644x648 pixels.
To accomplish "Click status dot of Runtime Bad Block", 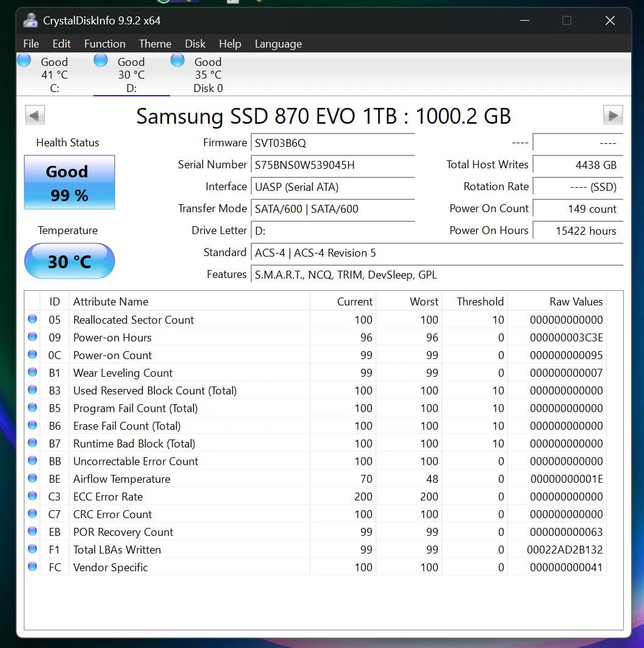I will 32,443.
